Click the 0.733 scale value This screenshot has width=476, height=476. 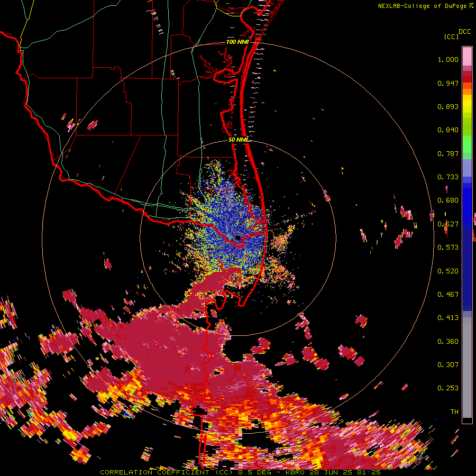(448, 177)
